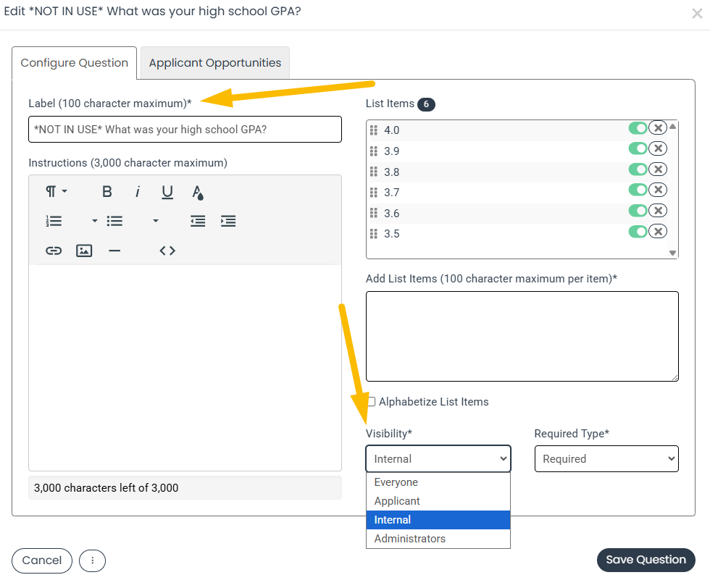Toggle bold formatting
This screenshot has height=588, width=710.
pos(107,192)
